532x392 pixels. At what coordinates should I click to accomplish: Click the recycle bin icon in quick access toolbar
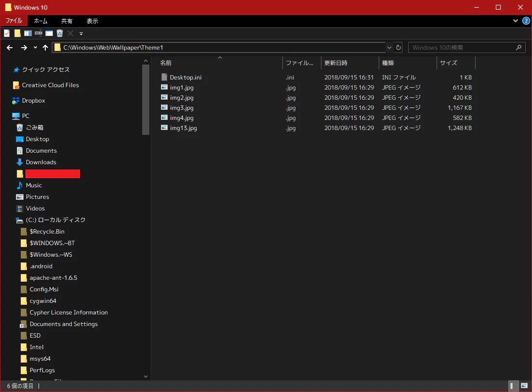point(60,33)
